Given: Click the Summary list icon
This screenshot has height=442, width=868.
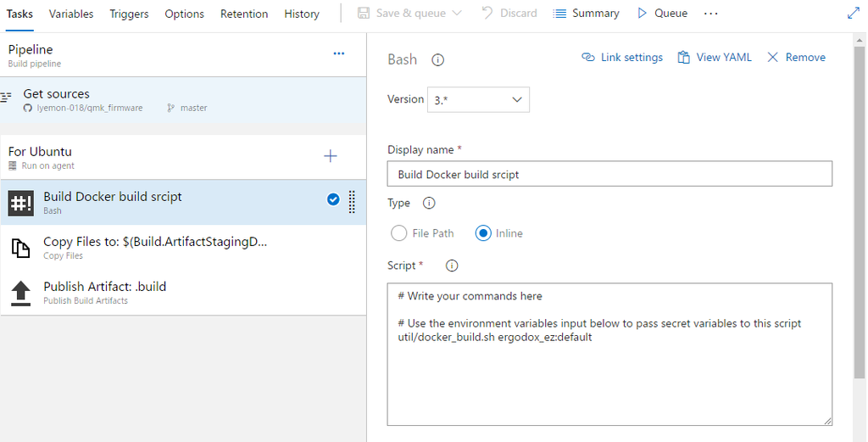Looking at the screenshot, I should [x=559, y=14].
